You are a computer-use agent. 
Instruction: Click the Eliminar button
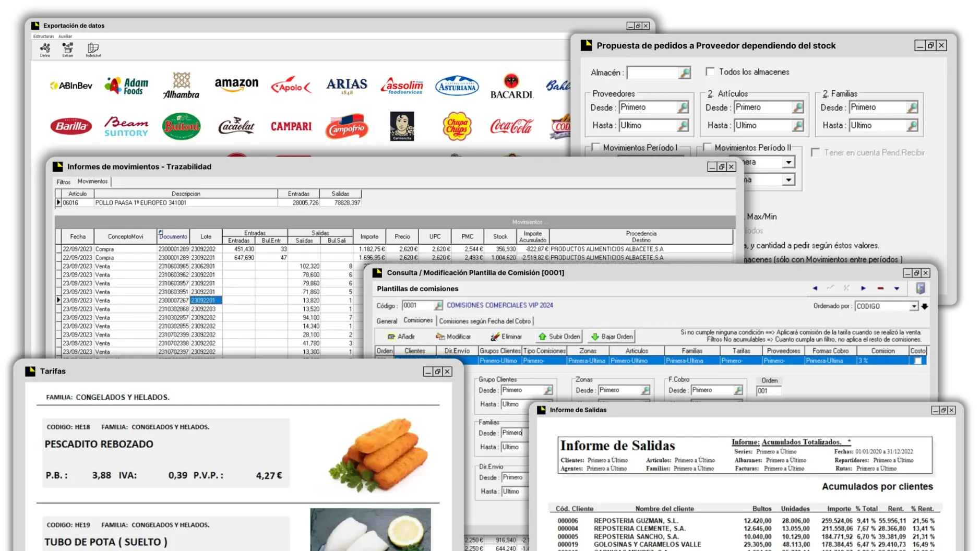tap(506, 337)
